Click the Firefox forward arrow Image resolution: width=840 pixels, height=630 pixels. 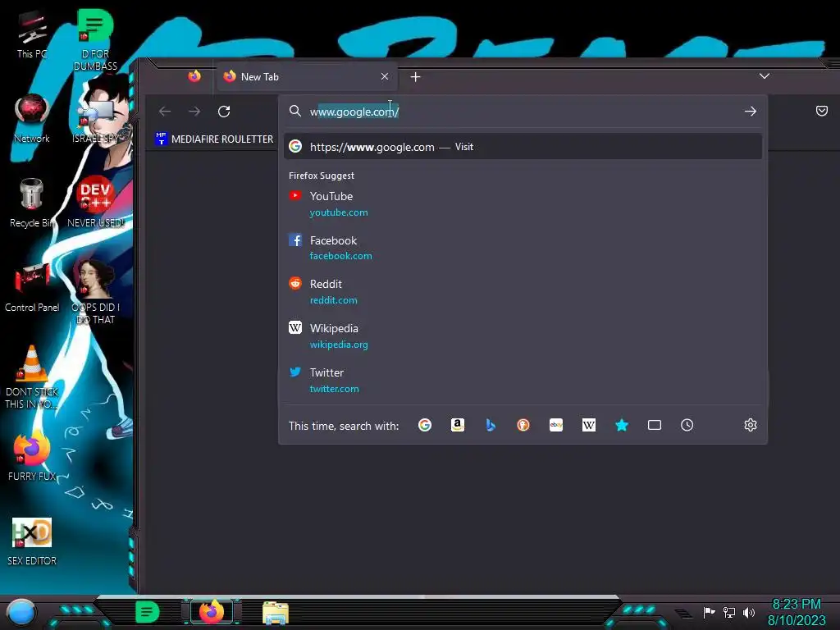pos(194,112)
